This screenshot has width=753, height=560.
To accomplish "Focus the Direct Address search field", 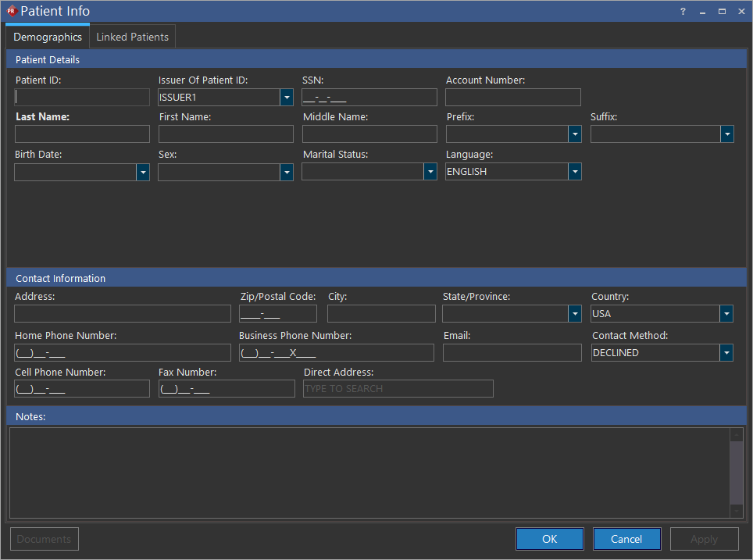I will click(398, 389).
